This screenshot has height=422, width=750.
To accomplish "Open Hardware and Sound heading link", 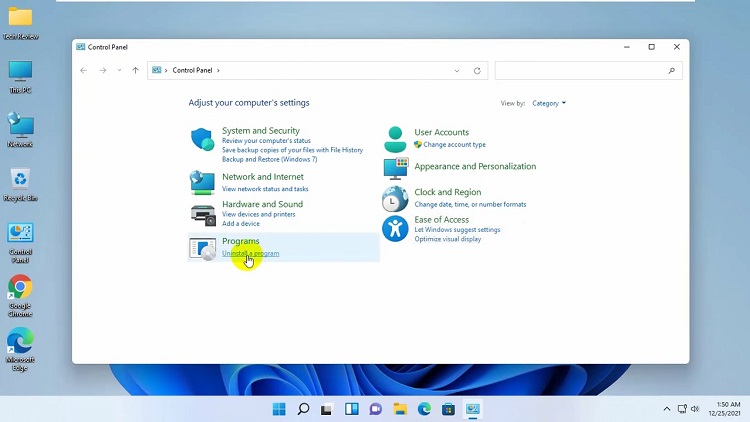I will (262, 204).
